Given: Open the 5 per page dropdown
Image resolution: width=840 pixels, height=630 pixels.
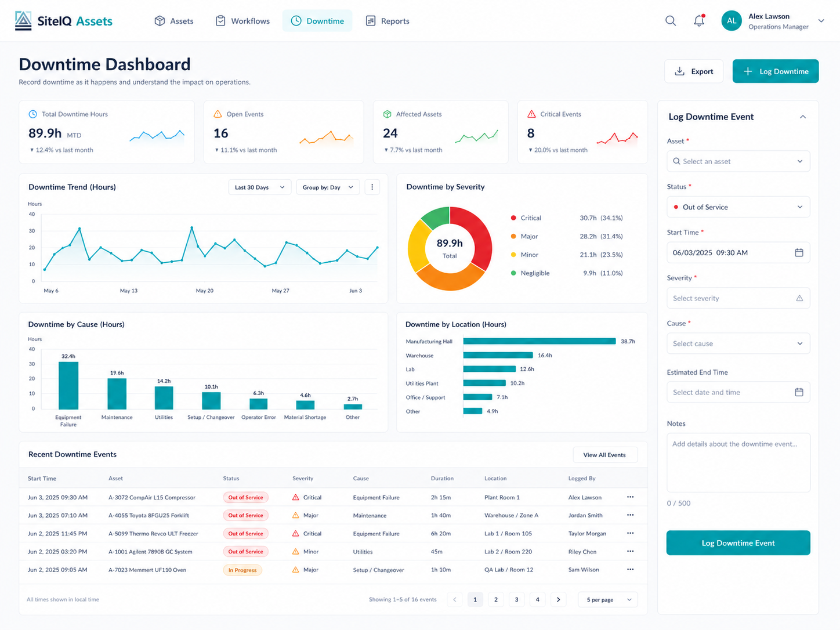Looking at the screenshot, I should (x=608, y=599).
